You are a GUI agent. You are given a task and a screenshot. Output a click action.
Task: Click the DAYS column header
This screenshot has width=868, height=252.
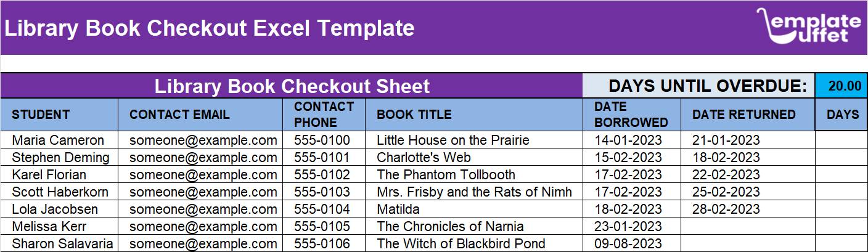coord(842,115)
